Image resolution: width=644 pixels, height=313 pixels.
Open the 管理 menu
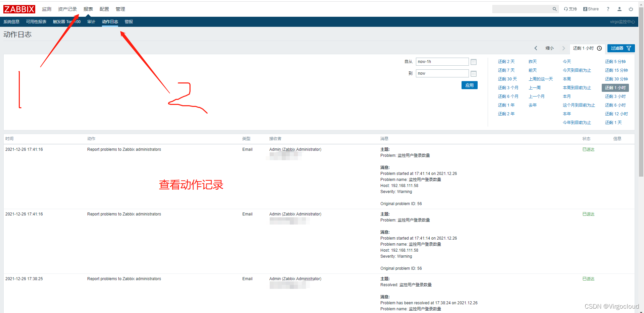click(120, 9)
